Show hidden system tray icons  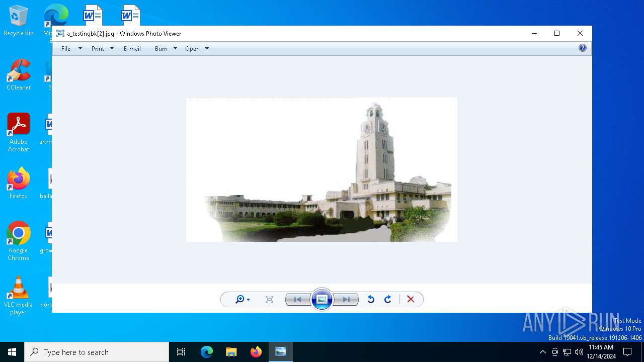542,352
